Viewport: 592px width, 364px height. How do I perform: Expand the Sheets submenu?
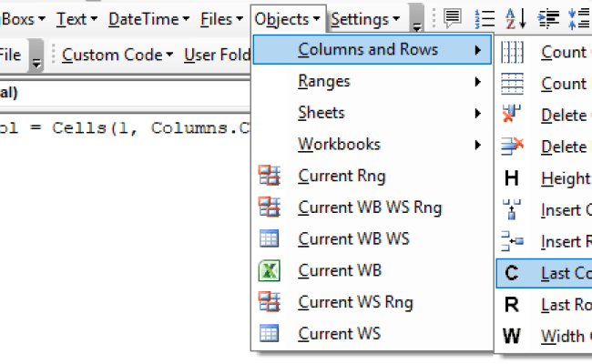(373, 113)
